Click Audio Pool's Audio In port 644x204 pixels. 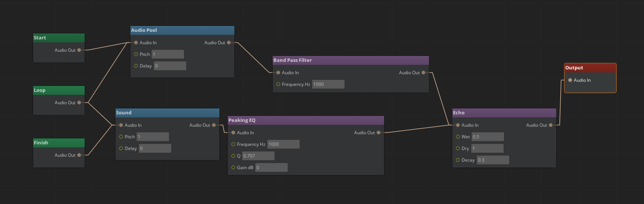(136, 42)
